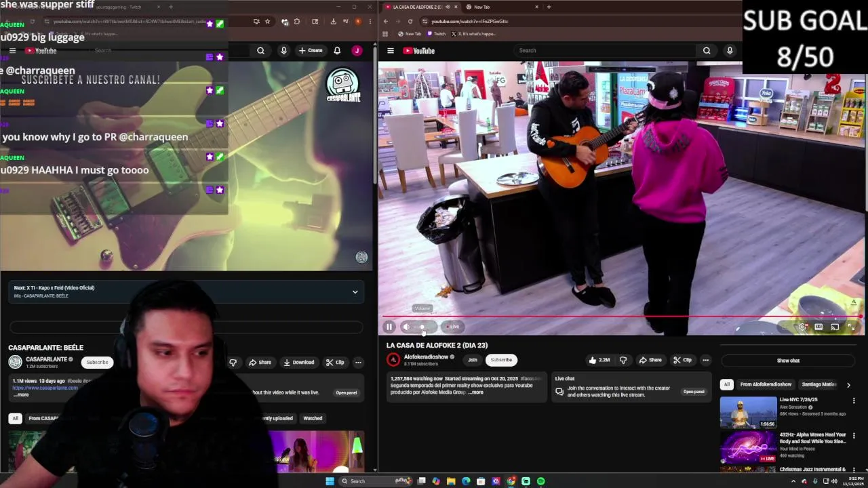Viewport: 868px width, 488px height.
Task: Open options for Live NYC 7/26/25 video
Action: (854, 401)
